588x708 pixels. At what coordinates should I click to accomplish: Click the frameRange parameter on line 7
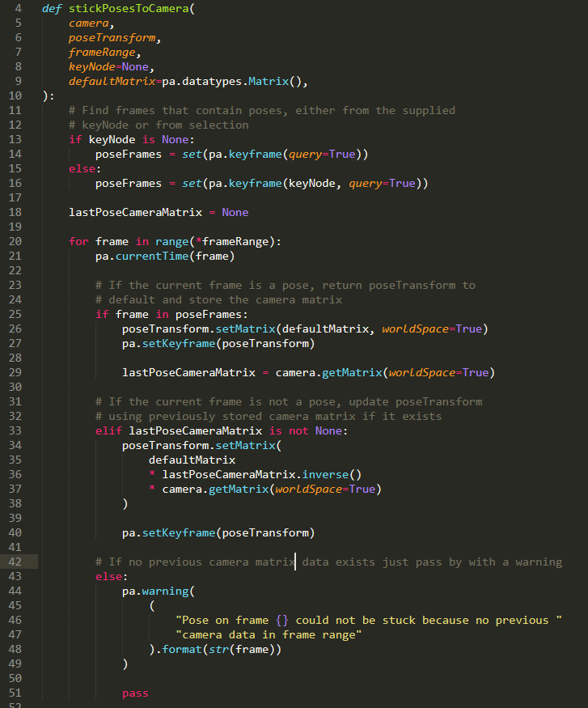102,53
